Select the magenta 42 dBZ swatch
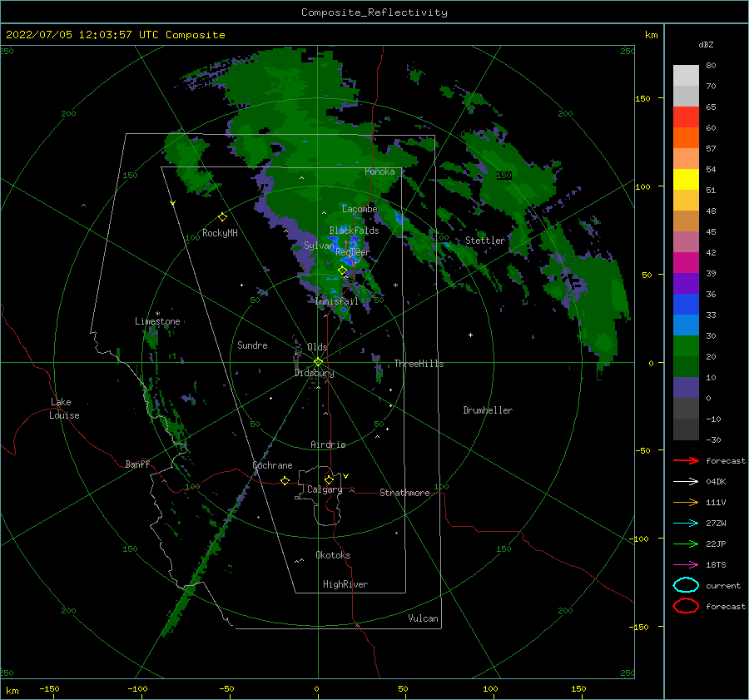This screenshot has width=749, height=700. (x=686, y=262)
